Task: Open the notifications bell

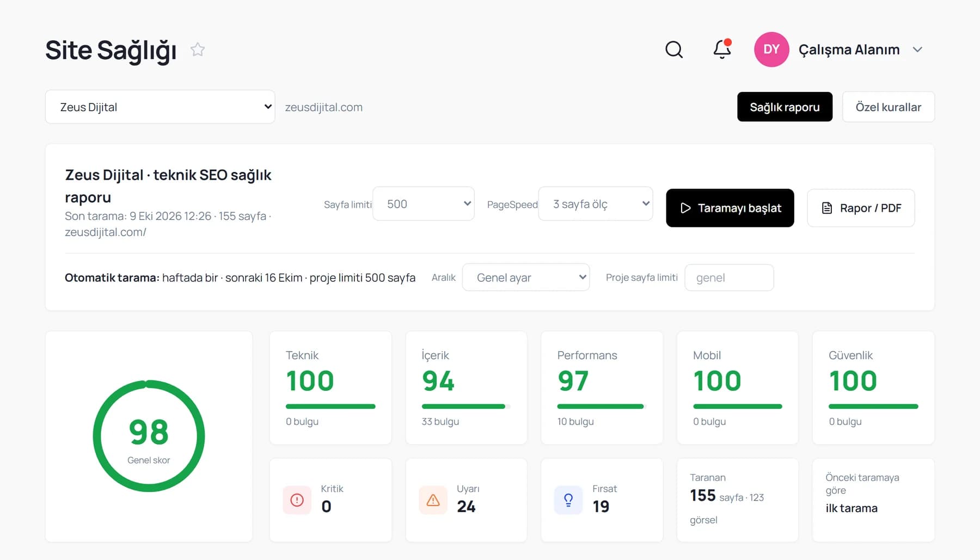Action: coord(722,49)
